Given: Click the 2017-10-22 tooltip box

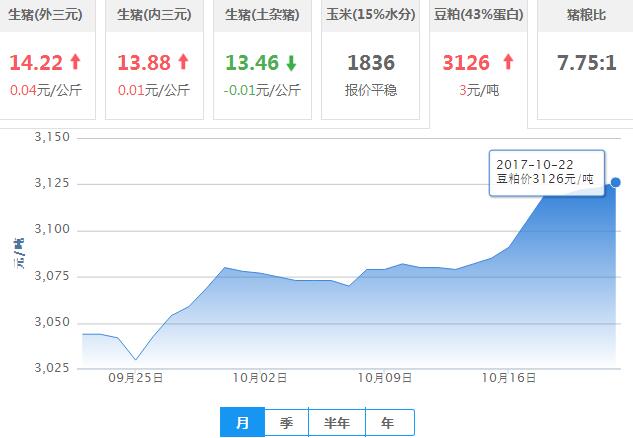Looking at the screenshot, I should click(547, 173).
